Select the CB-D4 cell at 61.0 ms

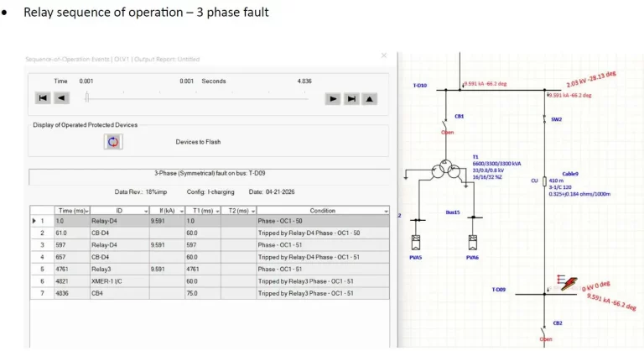(120, 233)
